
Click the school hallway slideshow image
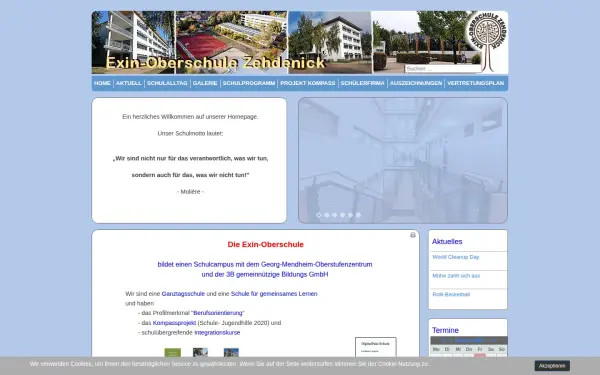[x=403, y=160]
